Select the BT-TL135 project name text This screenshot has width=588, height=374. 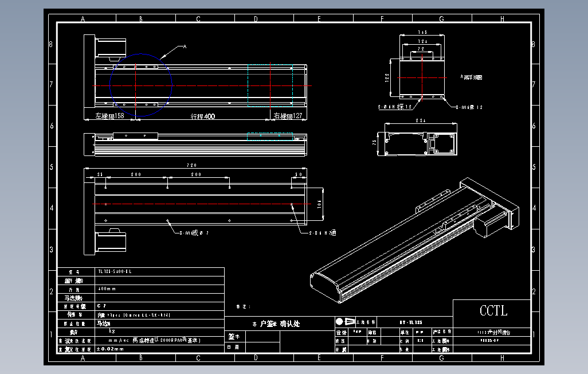coord(411,322)
